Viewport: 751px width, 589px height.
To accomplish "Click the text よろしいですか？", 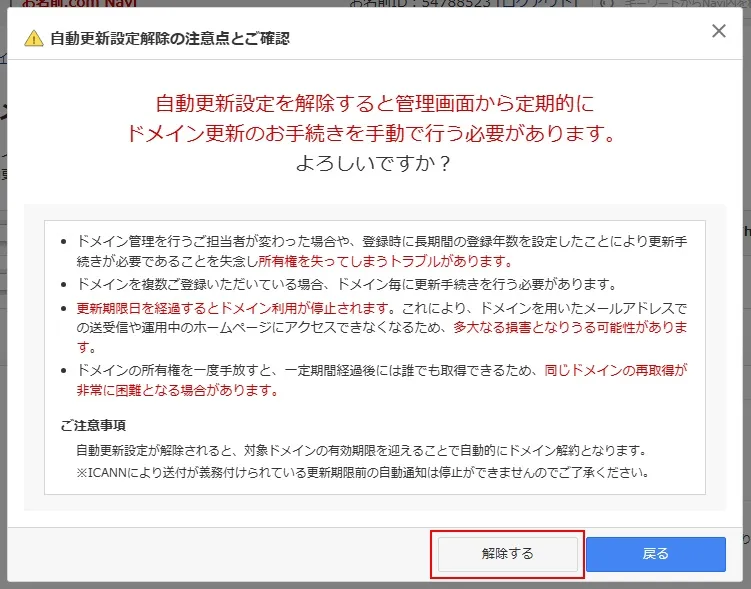I will pyautogui.click(x=374, y=163).
